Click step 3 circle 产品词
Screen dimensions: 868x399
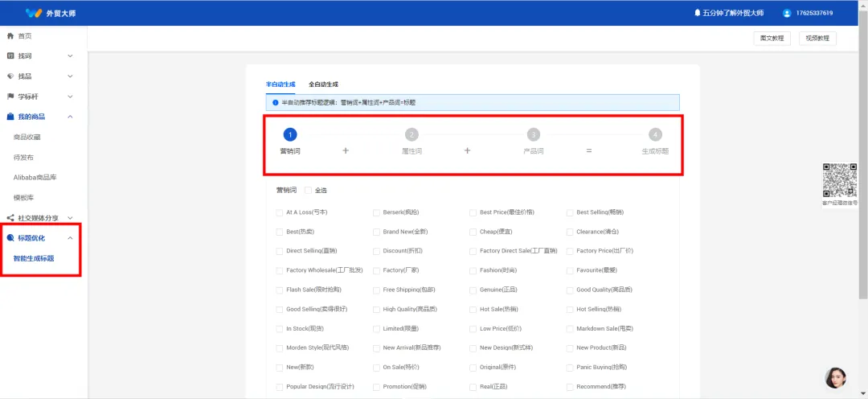point(533,134)
